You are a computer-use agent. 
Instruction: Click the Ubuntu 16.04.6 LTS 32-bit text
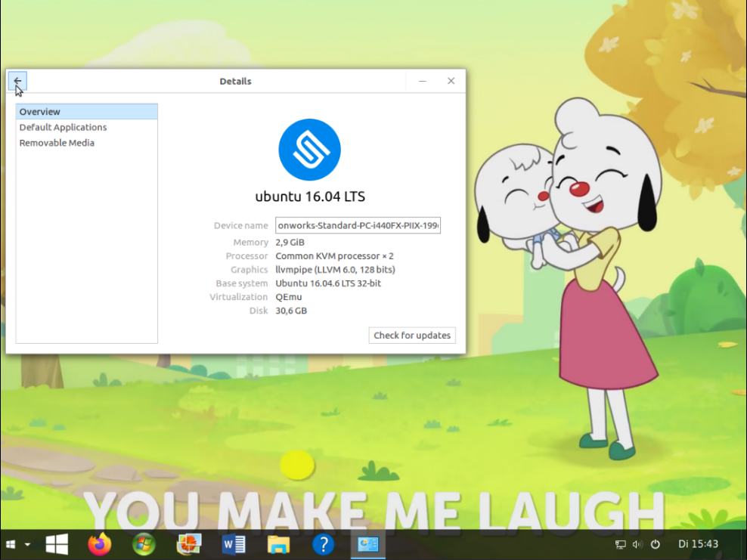click(x=328, y=283)
